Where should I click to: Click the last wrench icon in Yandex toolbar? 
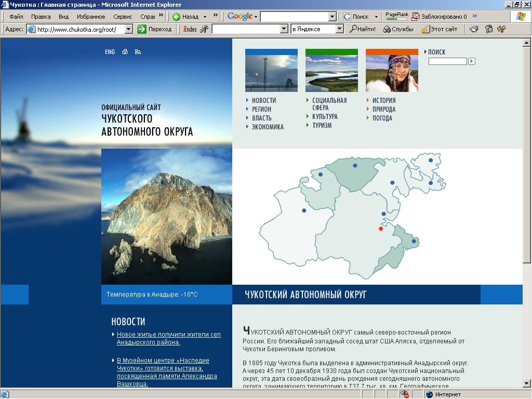[x=501, y=29]
